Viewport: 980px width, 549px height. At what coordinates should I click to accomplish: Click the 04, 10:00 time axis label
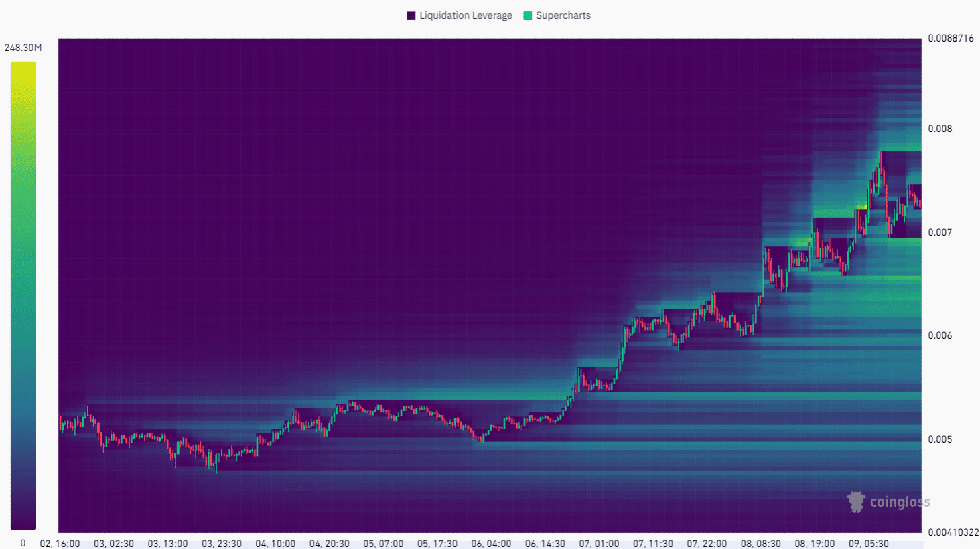tap(275, 544)
